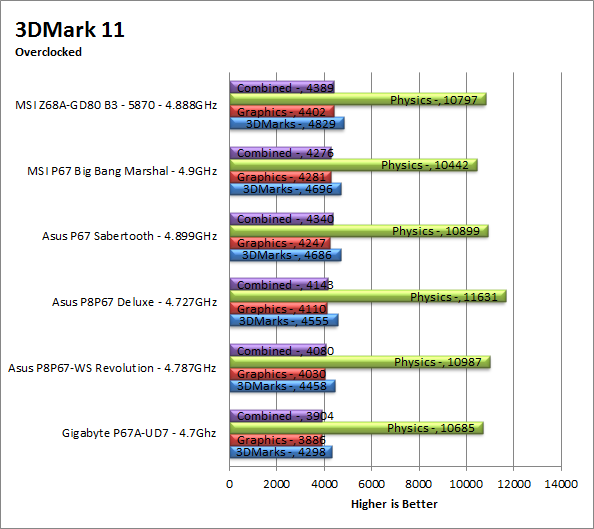Click the '8000' axis tick label

(419, 484)
